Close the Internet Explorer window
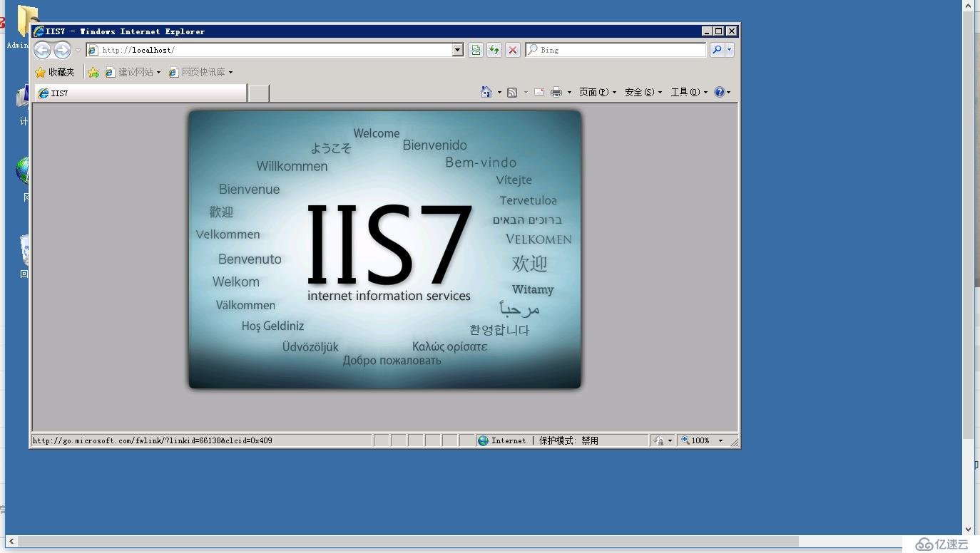980x553 pixels. click(x=731, y=31)
